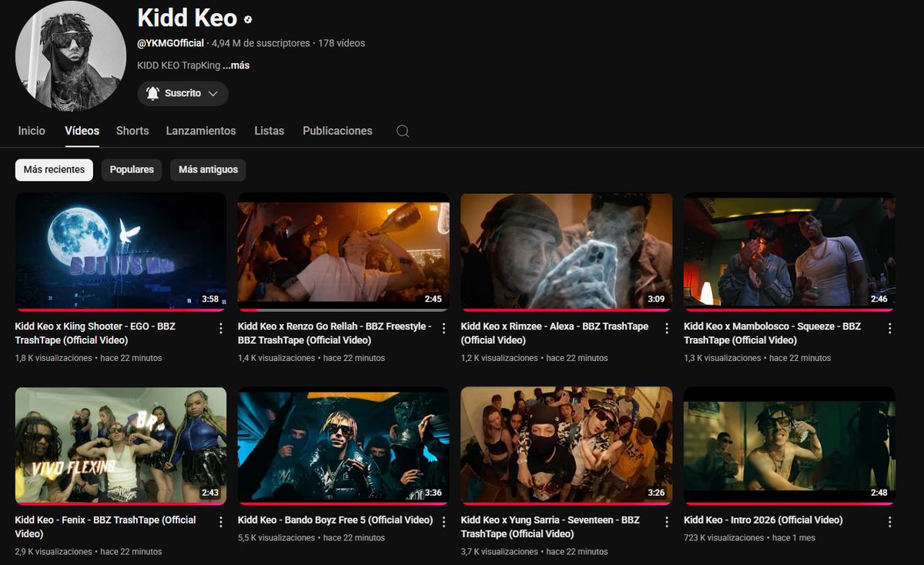Click 2,9 K visualizaciones text
Image resolution: width=924 pixels, height=565 pixels.
(53, 552)
